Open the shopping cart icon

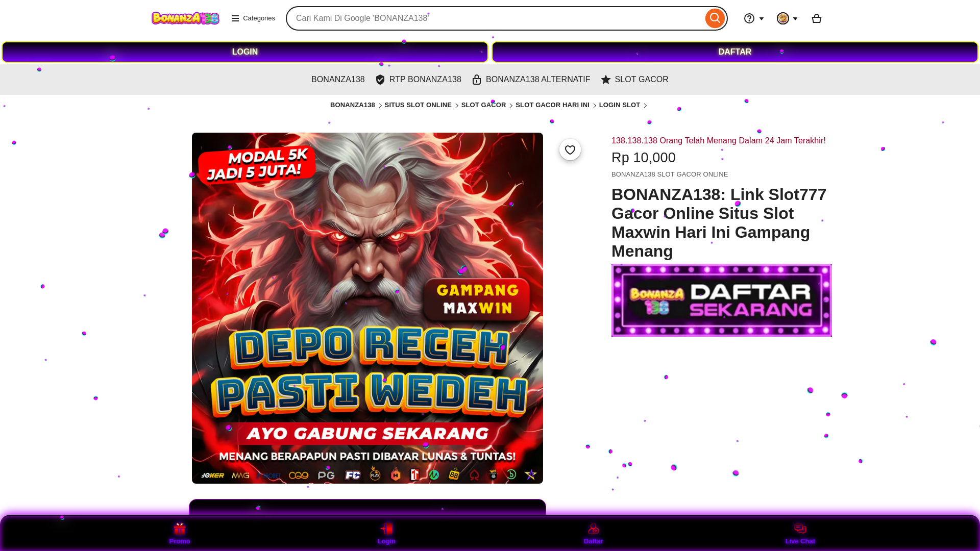pos(816,18)
